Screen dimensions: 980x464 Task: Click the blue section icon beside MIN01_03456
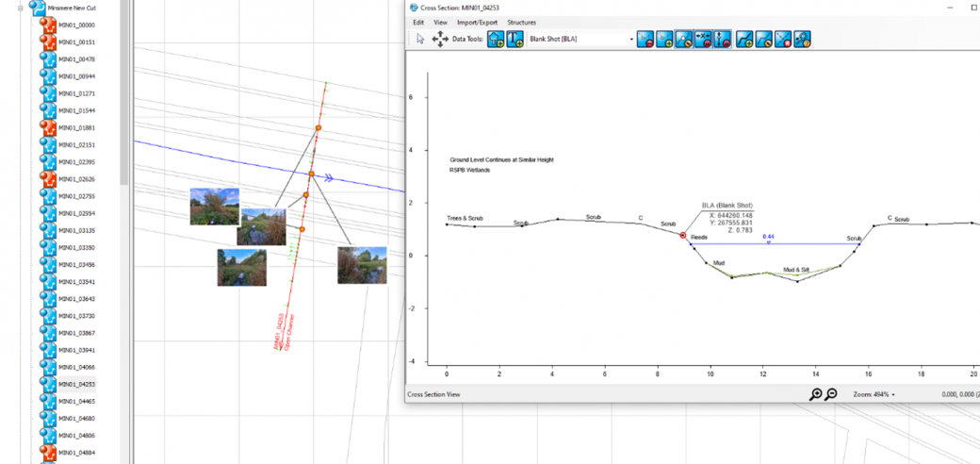coord(48,264)
